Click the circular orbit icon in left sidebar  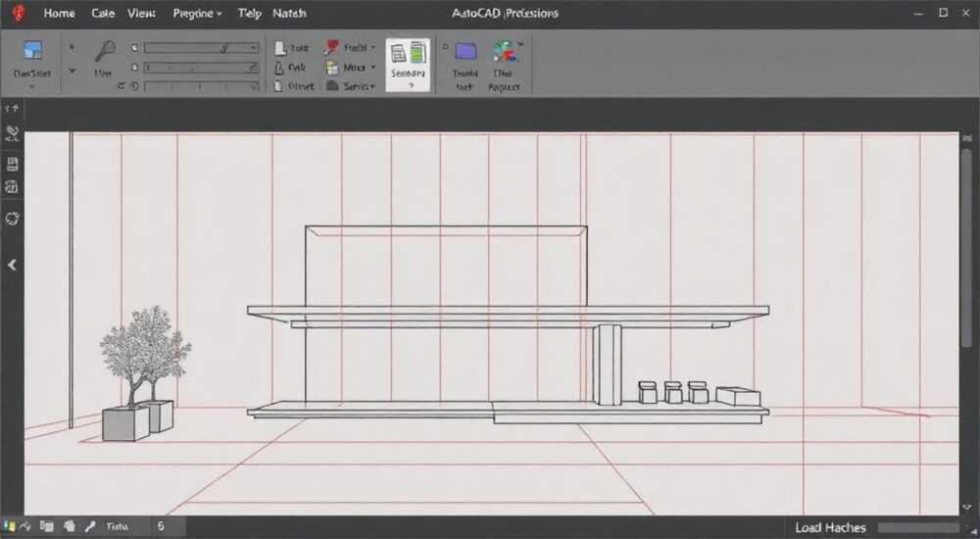tap(12, 219)
